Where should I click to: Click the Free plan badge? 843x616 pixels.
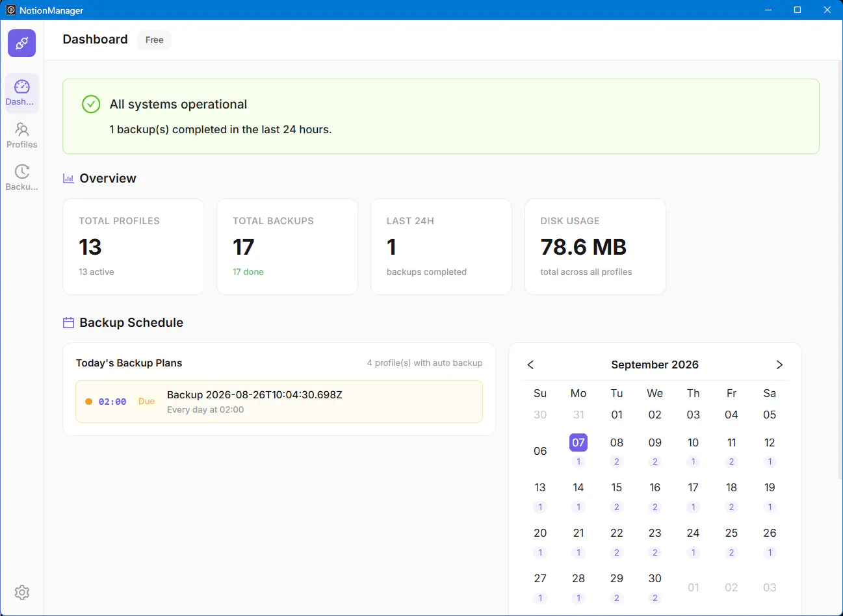(x=155, y=40)
